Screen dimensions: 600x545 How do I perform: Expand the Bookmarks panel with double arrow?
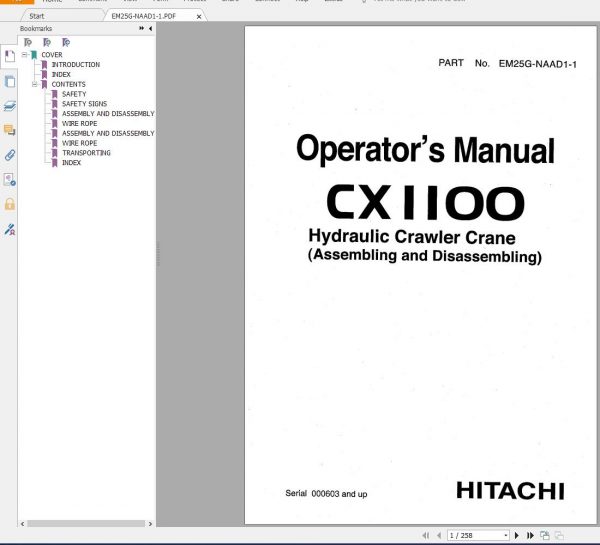click(142, 28)
